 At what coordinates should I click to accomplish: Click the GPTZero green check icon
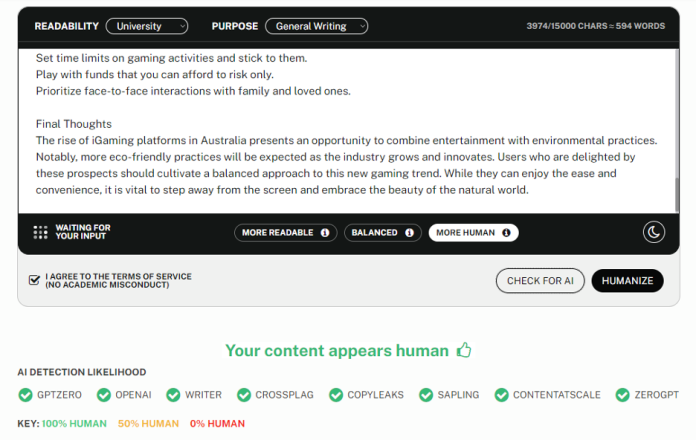tap(25, 395)
